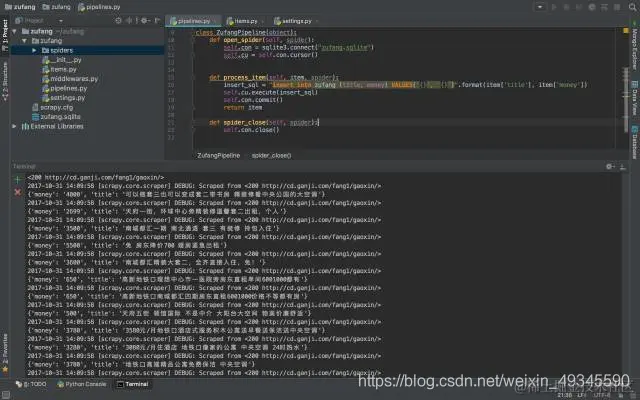
Task: Click spider_close() in editor breadcrumb
Action: [x=271, y=156]
